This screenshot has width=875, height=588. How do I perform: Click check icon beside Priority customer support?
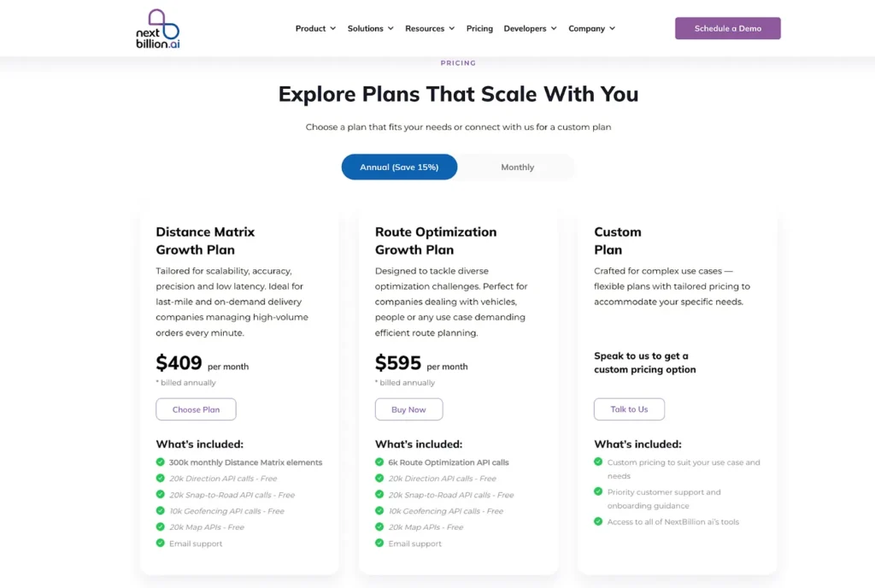coord(598,492)
